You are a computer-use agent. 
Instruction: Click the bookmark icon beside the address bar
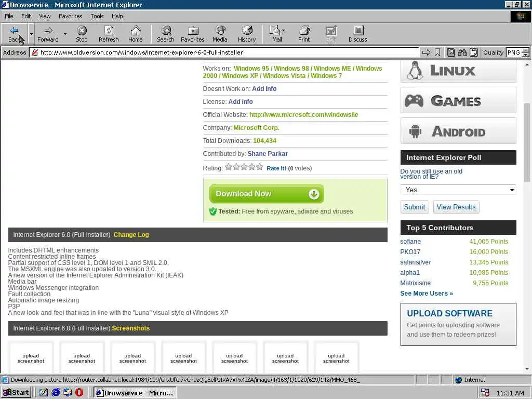pyautogui.click(x=437, y=52)
